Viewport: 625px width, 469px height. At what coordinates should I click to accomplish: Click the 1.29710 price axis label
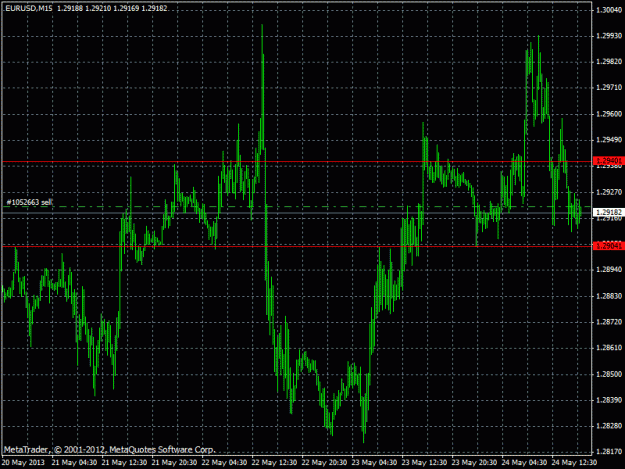(x=609, y=87)
